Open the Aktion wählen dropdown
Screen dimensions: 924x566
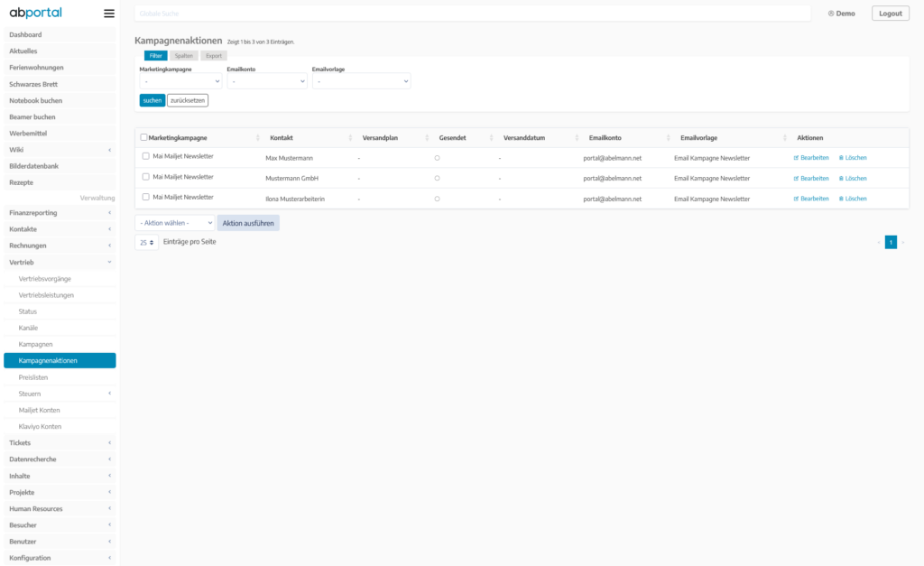175,223
